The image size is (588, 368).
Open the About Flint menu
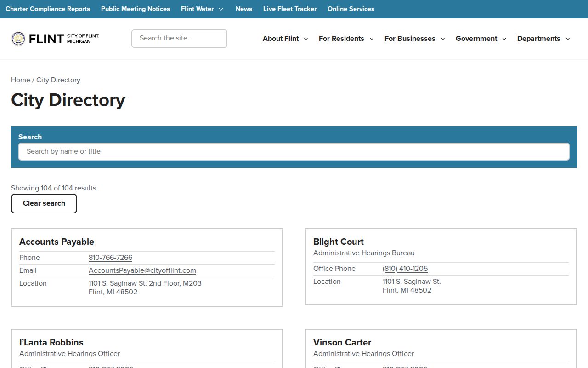pos(281,39)
